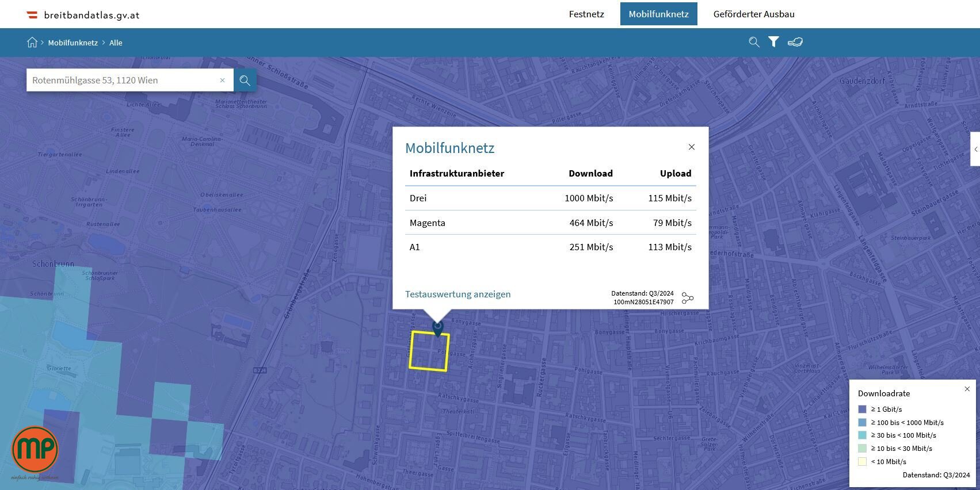The width and height of the screenshot is (980, 490).
Task: Expand the side panel arrow at right edge
Action: tap(975, 150)
